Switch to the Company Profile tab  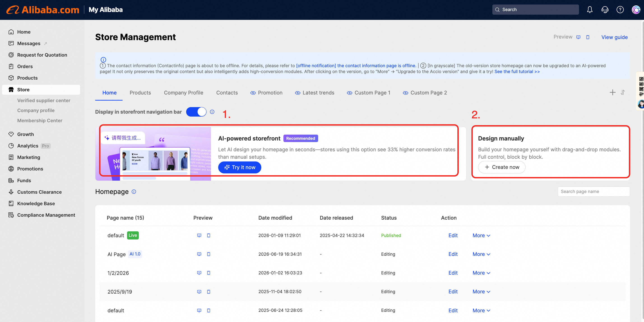point(183,93)
